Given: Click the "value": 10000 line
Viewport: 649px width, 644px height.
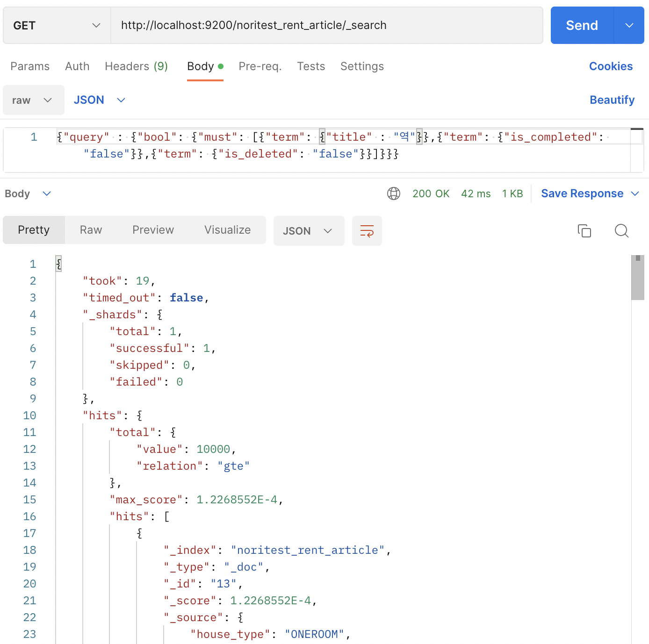Looking at the screenshot, I should click(187, 449).
